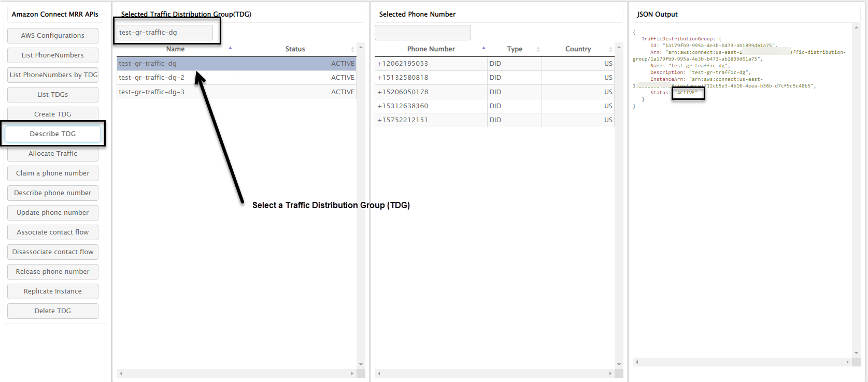
Task: Click left arrow of JSON Output horizontal scrollbar
Action: (x=637, y=362)
